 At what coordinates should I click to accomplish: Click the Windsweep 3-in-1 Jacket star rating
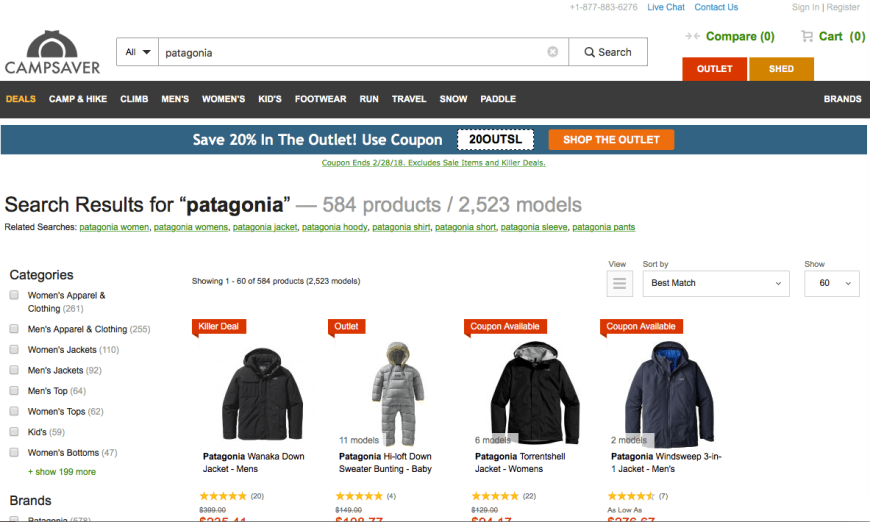(631, 496)
